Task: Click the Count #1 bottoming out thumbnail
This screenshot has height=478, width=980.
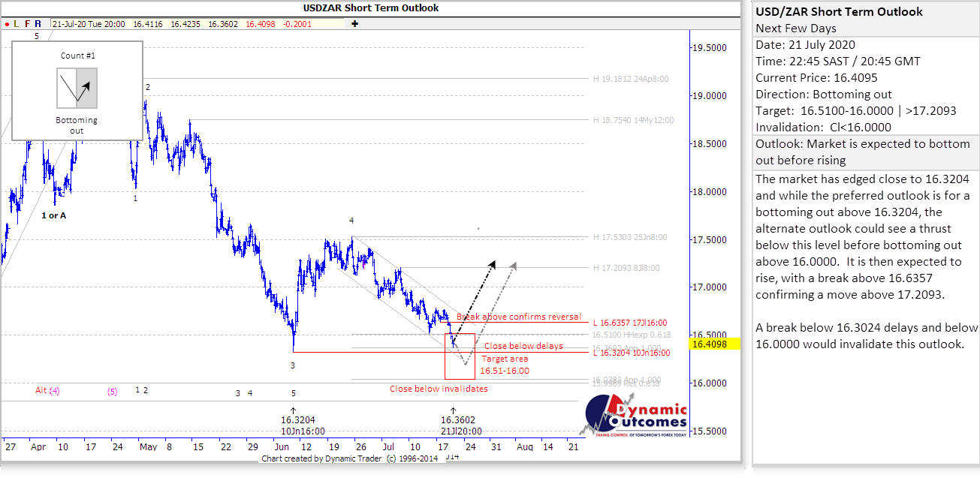Action: [x=77, y=88]
